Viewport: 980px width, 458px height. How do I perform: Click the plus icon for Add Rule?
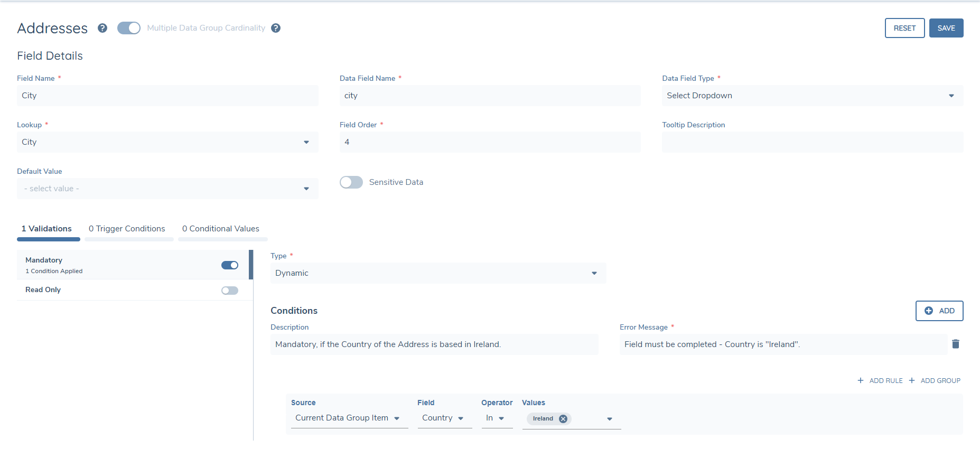click(x=861, y=380)
